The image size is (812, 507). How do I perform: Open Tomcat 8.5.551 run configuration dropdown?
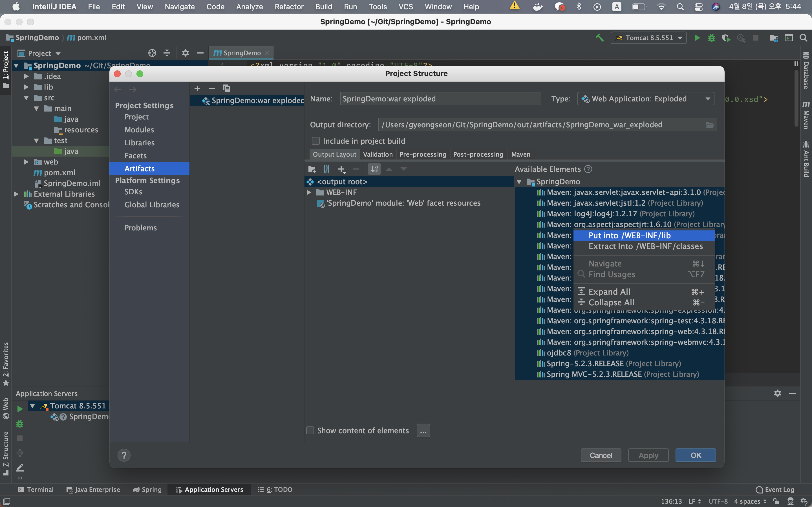[648, 38]
